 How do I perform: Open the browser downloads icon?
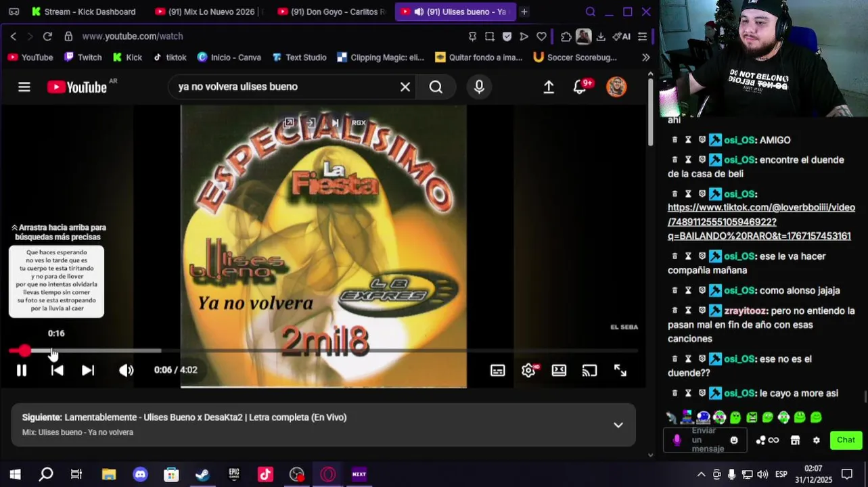pos(601,37)
